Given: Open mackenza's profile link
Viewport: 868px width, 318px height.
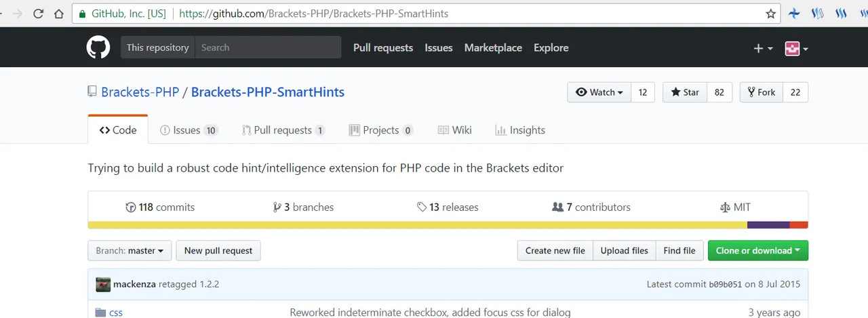Looking at the screenshot, I should coord(134,284).
